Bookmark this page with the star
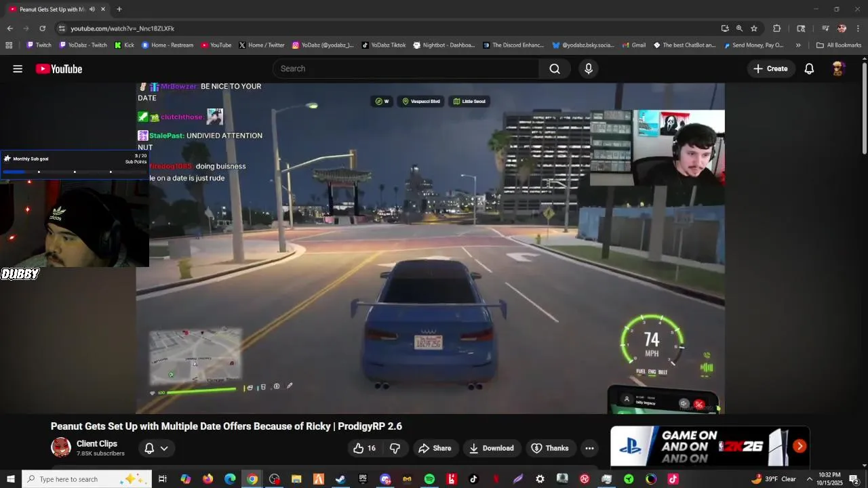Image resolution: width=868 pixels, height=488 pixels. [x=754, y=28]
